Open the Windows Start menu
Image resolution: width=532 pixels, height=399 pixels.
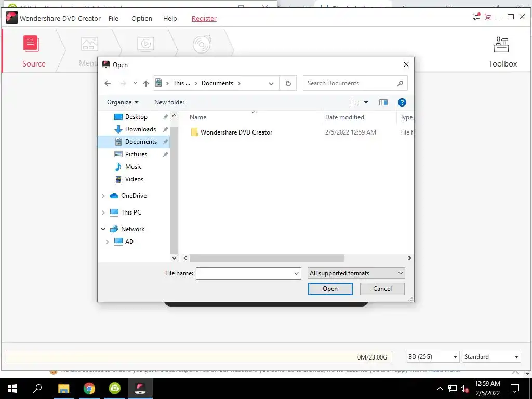(12, 388)
